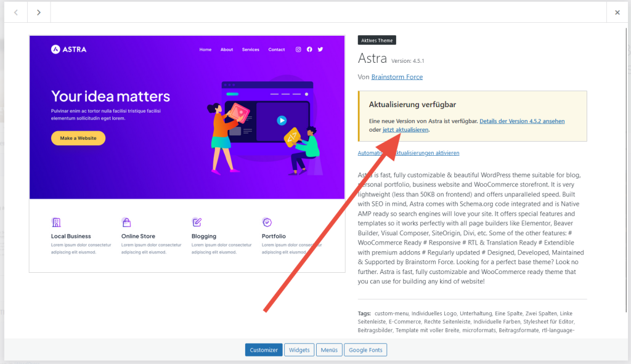Select the Services menu item in the preview
The height and width of the screenshot is (364, 631).
tap(250, 49)
